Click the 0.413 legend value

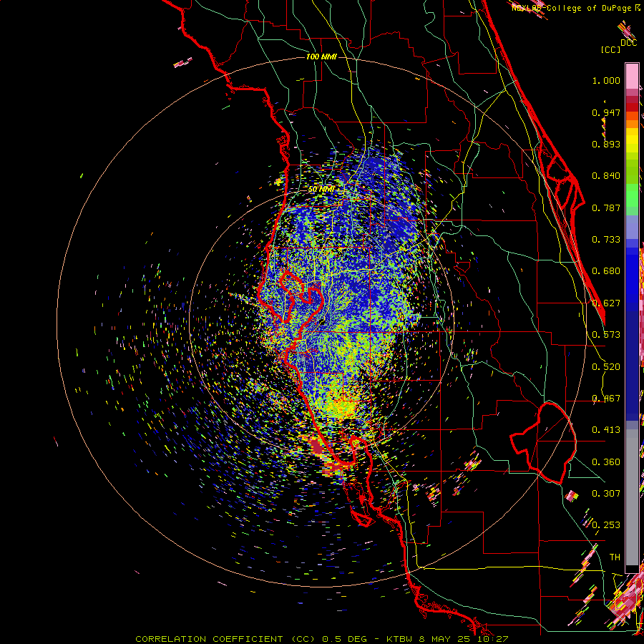(606, 430)
